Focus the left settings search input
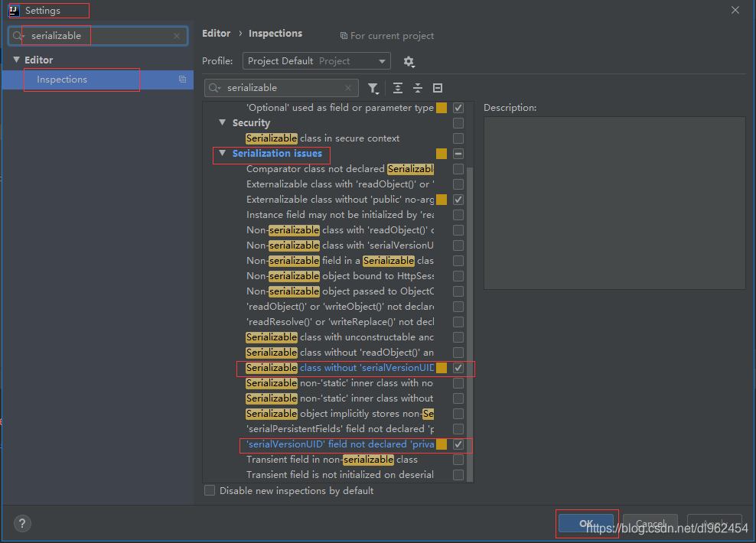The width and height of the screenshot is (756, 543). [x=99, y=36]
